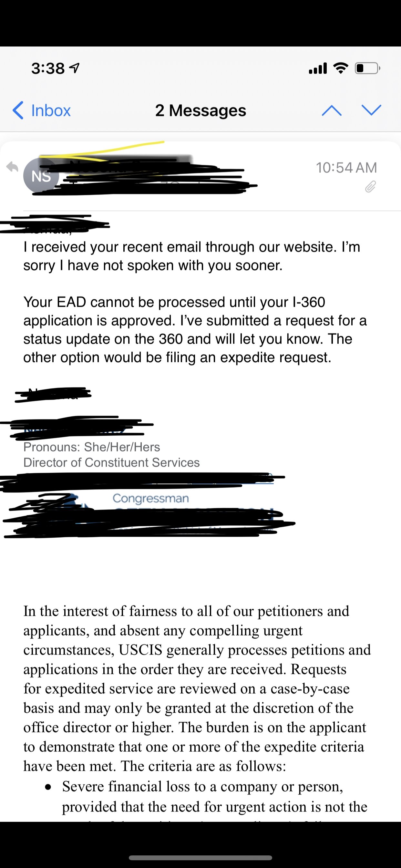Tap the 10:54 AM timestamp
This screenshot has width=401, height=868.
coord(346,168)
